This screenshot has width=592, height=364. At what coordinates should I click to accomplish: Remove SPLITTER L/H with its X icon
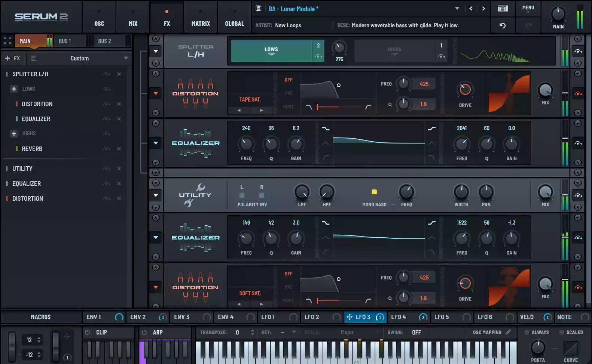tap(119, 74)
